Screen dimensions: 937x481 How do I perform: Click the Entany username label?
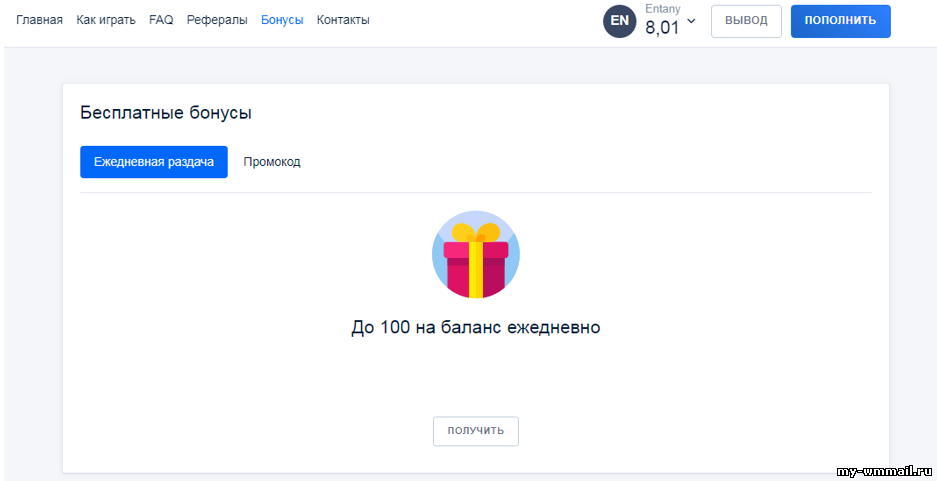click(x=662, y=9)
